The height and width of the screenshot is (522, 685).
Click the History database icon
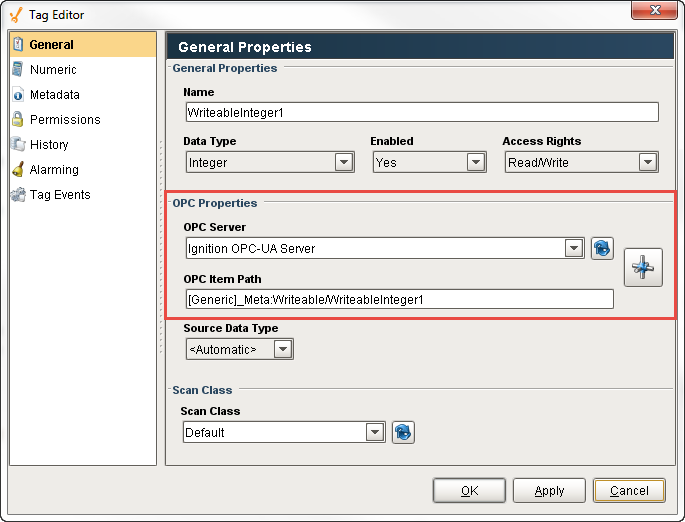point(18,144)
